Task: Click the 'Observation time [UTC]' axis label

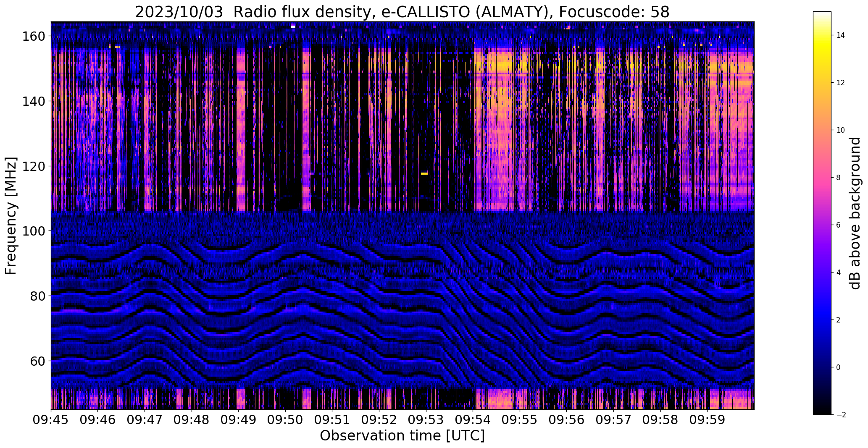Action: click(x=402, y=436)
